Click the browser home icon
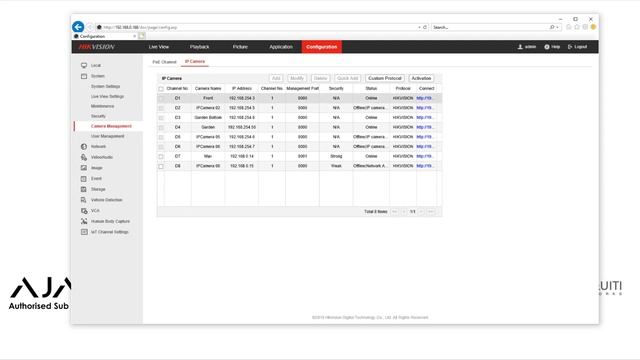The image size is (640, 360). click(x=569, y=27)
